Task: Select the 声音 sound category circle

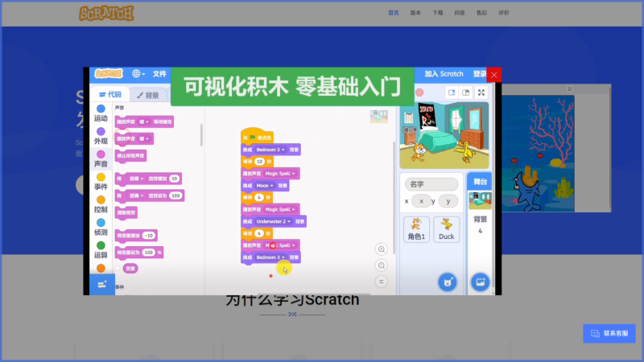Action: pos(101,154)
